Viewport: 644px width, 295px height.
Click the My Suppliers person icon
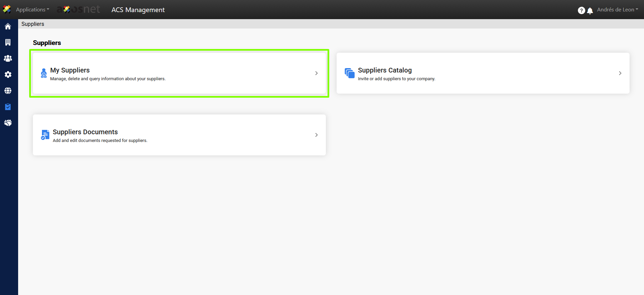pos(44,73)
